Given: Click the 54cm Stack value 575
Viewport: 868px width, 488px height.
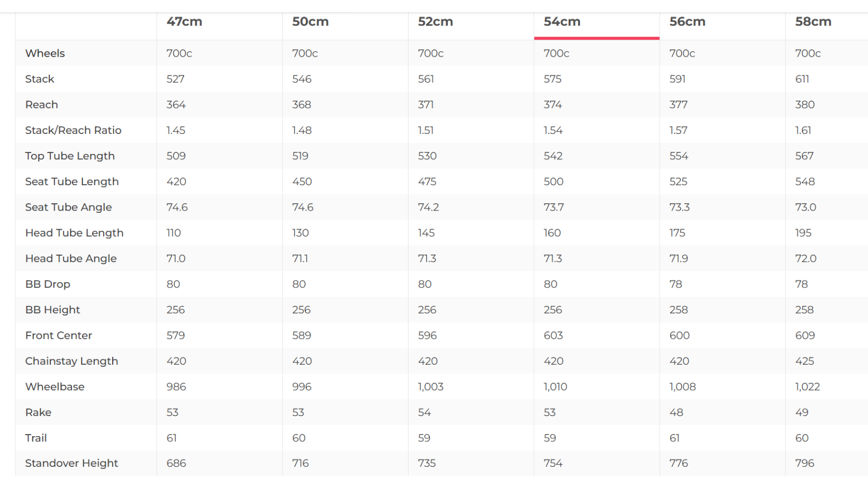Looking at the screenshot, I should 553,79.
